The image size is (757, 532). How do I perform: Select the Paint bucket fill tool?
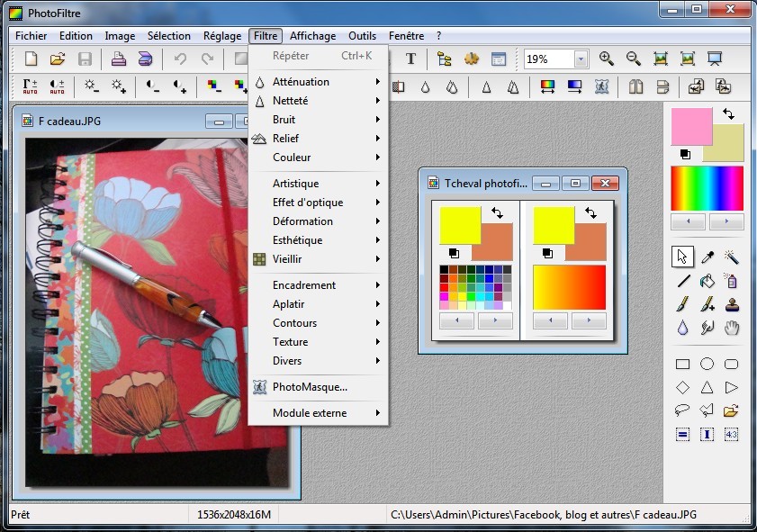tap(707, 281)
